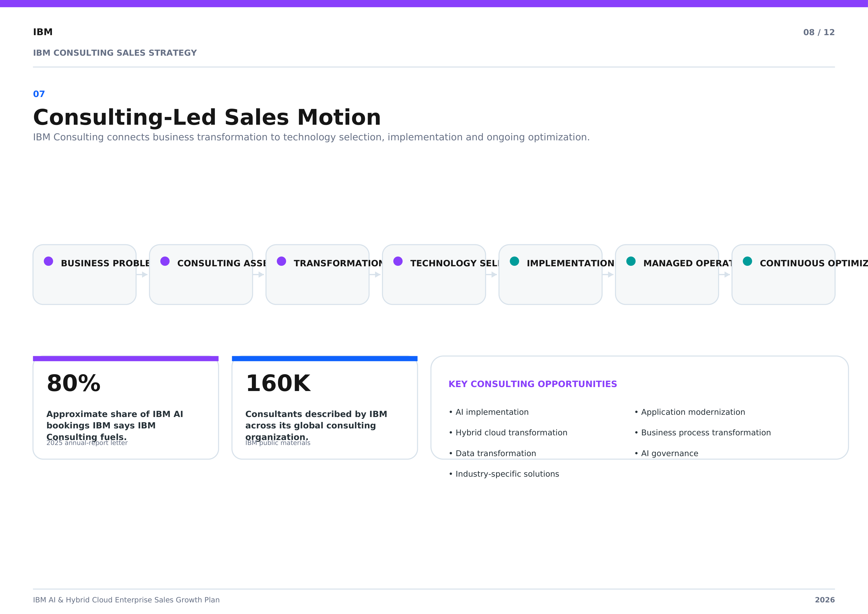Click 'IBM Consulting Sales Strategy' header subtitle
This screenshot has width=868, height=614.
coord(115,53)
